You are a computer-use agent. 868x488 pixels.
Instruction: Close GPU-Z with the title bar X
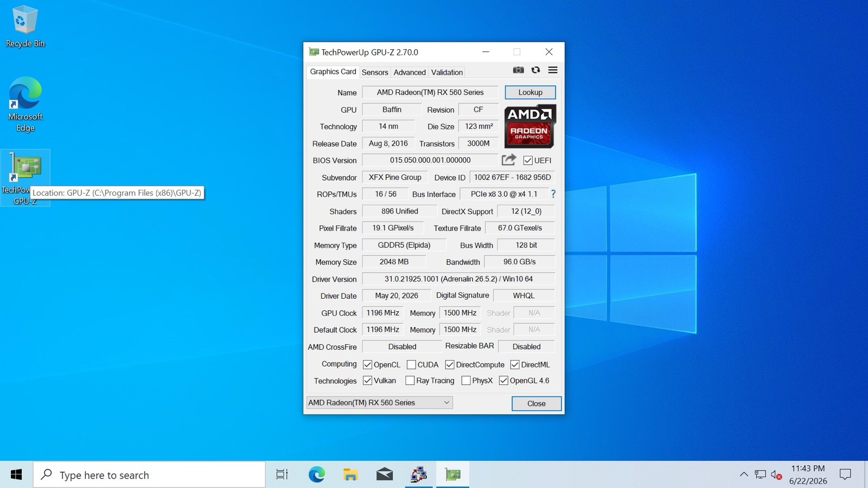click(549, 52)
